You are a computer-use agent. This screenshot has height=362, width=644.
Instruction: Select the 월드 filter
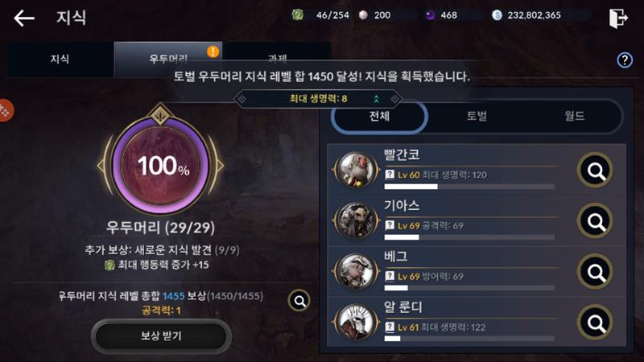[574, 116]
